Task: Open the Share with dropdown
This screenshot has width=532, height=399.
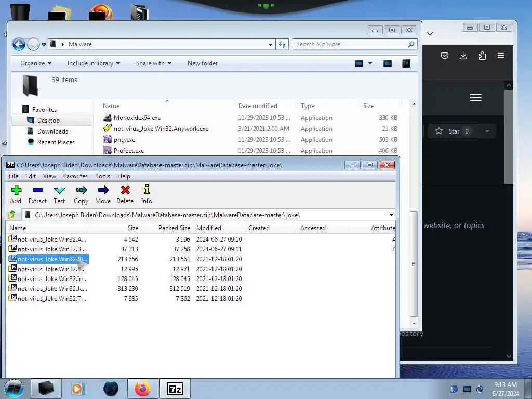Action: click(153, 63)
